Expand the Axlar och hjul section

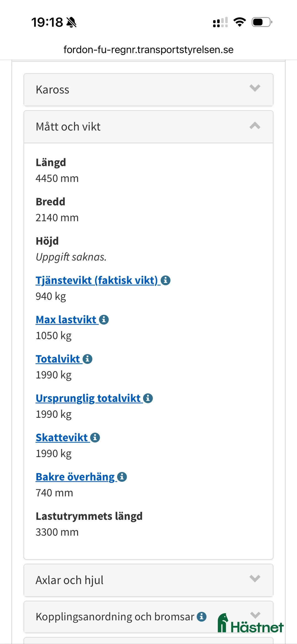point(148,580)
